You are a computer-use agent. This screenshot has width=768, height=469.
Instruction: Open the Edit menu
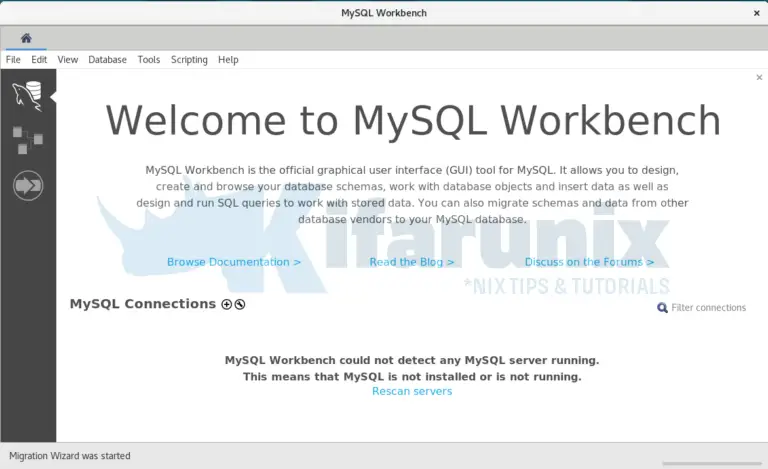(x=39, y=60)
